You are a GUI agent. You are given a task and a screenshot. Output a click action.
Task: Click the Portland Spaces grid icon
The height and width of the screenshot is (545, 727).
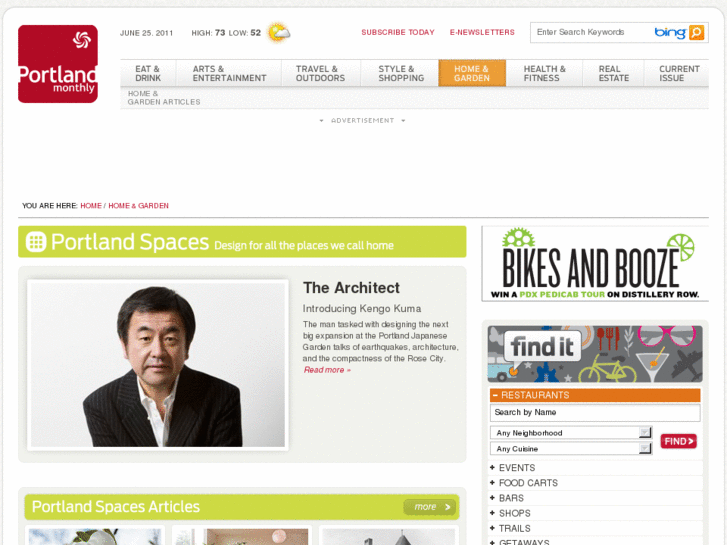36,242
